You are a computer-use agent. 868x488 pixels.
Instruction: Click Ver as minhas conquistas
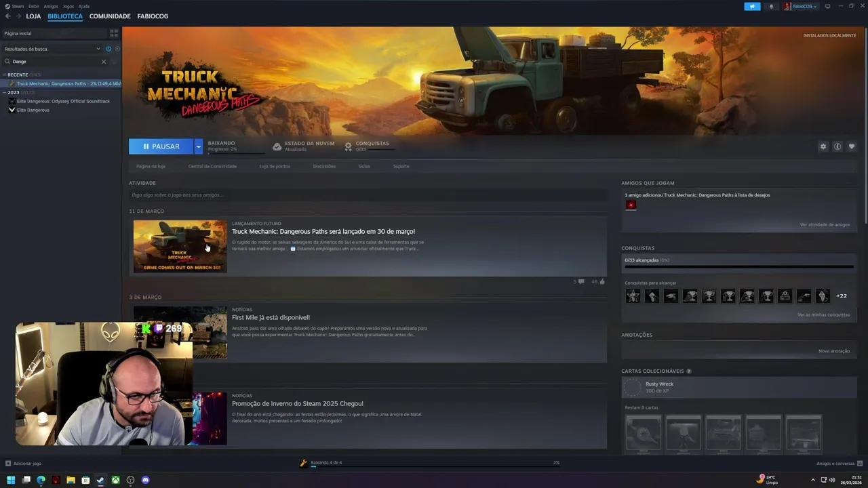(x=823, y=314)
